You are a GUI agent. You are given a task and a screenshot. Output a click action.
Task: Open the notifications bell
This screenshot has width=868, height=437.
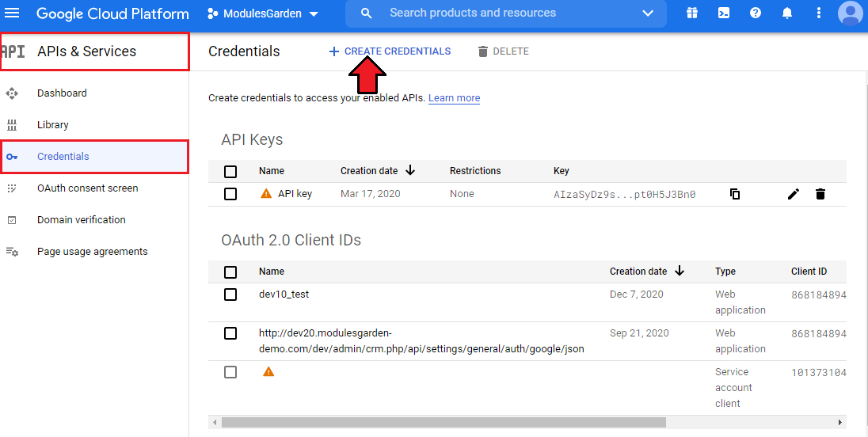(786, 13)
